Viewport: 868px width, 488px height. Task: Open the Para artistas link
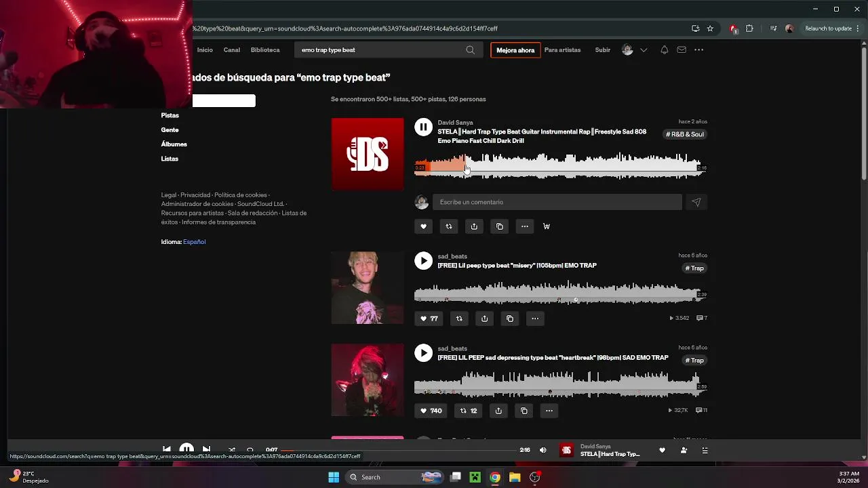pyautogui.click(x=562, y=50)
